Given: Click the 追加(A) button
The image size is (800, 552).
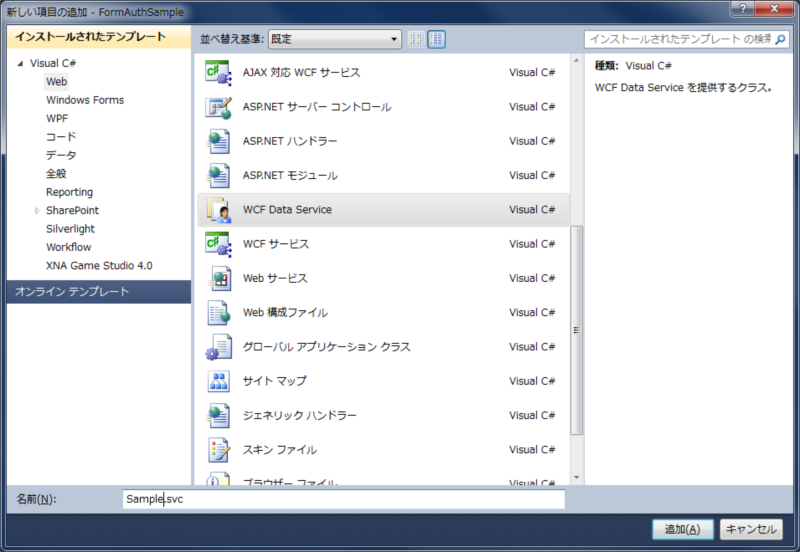Looking at the screenshot, I should 683,530.
